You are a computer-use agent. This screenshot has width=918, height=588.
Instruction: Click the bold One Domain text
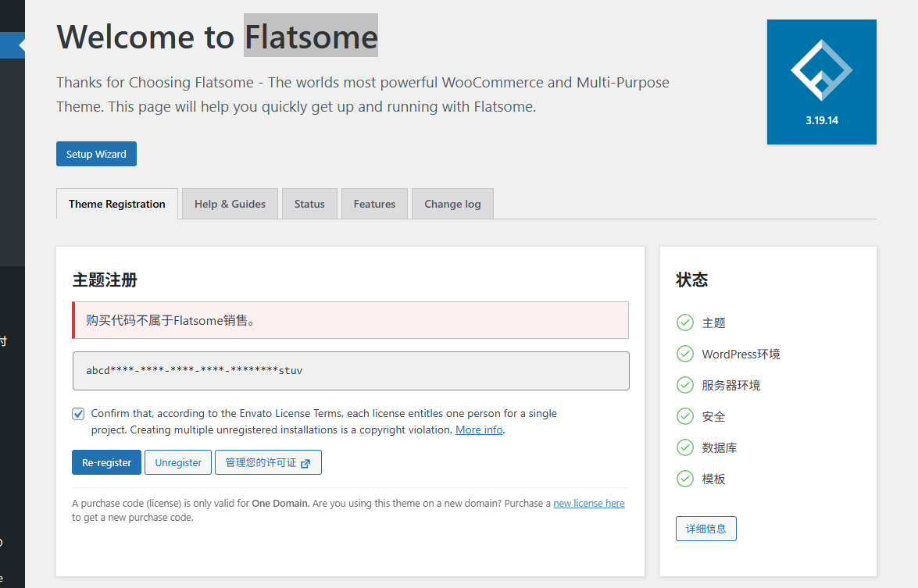pos(280,503)
